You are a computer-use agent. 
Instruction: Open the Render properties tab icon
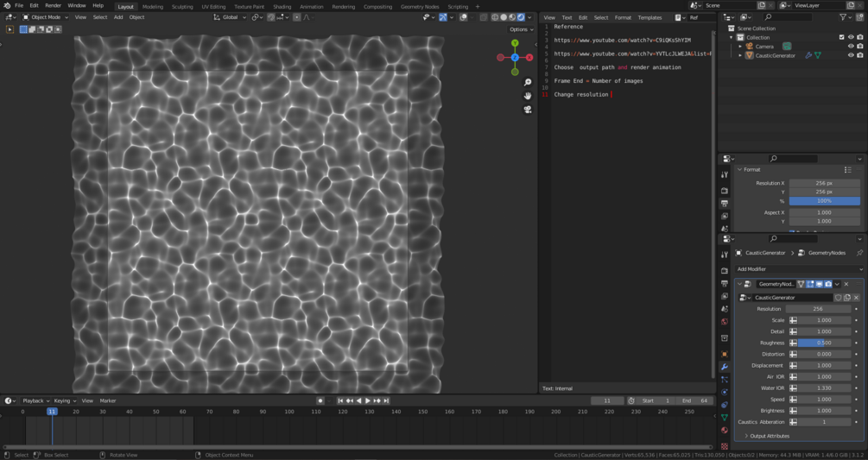724,270
